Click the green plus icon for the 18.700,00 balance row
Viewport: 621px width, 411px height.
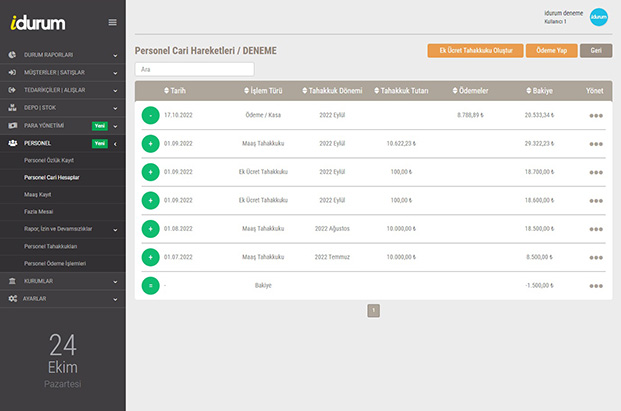[150, 172]
